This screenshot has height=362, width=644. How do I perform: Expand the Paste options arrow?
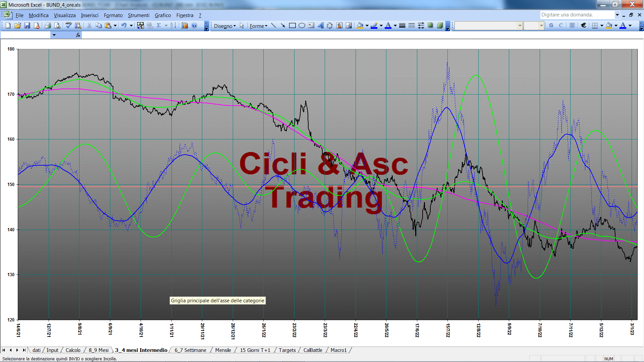pyautogui.click(x=115, y=25)
